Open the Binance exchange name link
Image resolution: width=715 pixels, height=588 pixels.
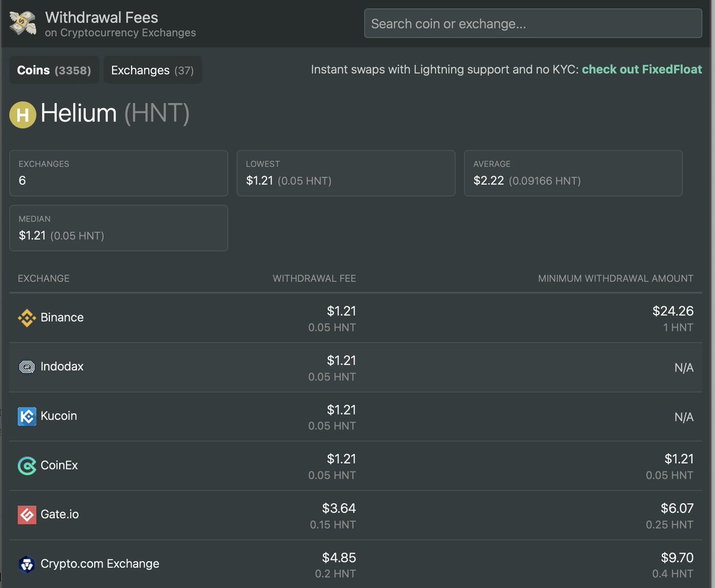click(x=62, y=318)
